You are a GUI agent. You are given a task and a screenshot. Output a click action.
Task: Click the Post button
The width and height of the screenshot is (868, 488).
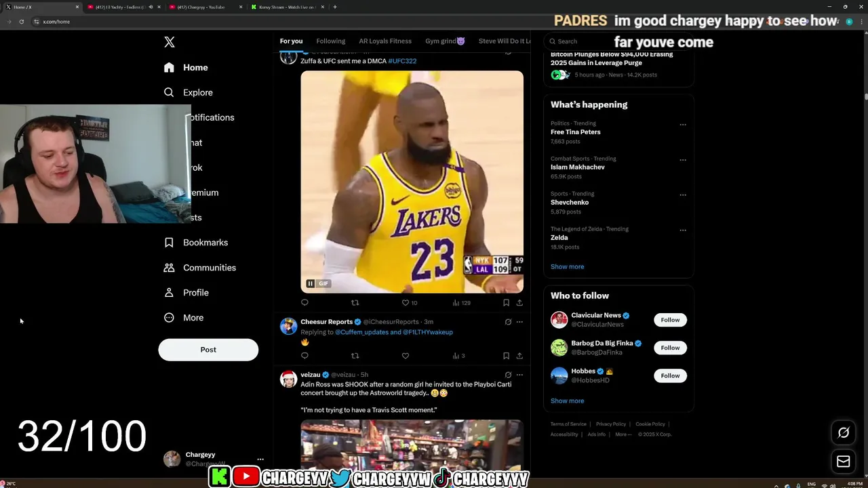(208, 350)
